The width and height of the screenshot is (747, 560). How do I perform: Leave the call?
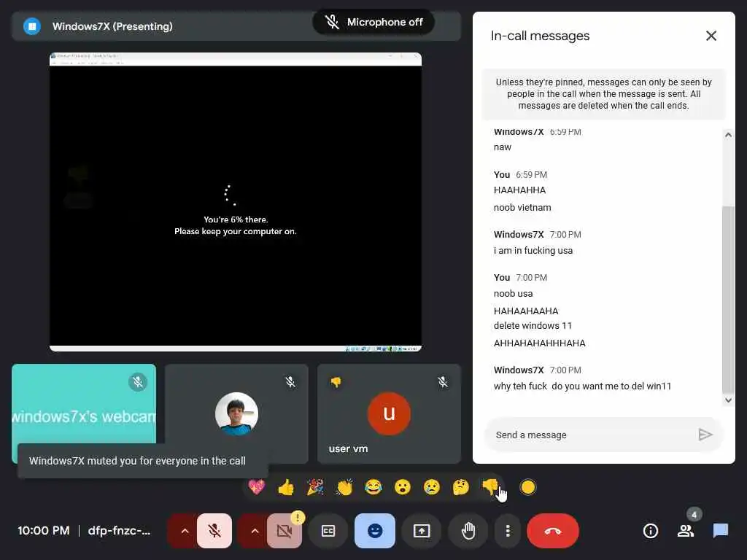click(x=553, y=531)
